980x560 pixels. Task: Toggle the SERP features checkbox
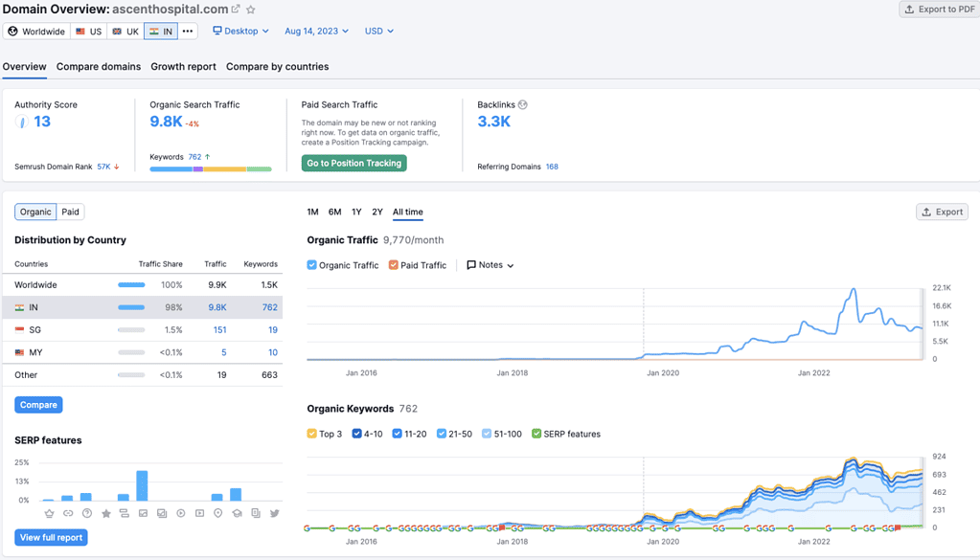pyautogui.click(x=536, y=434)
